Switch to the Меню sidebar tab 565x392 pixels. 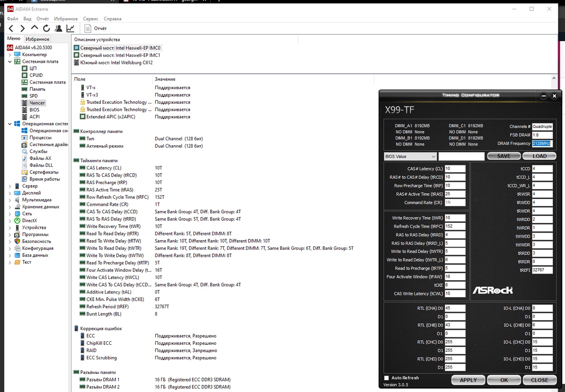point(14,39)
